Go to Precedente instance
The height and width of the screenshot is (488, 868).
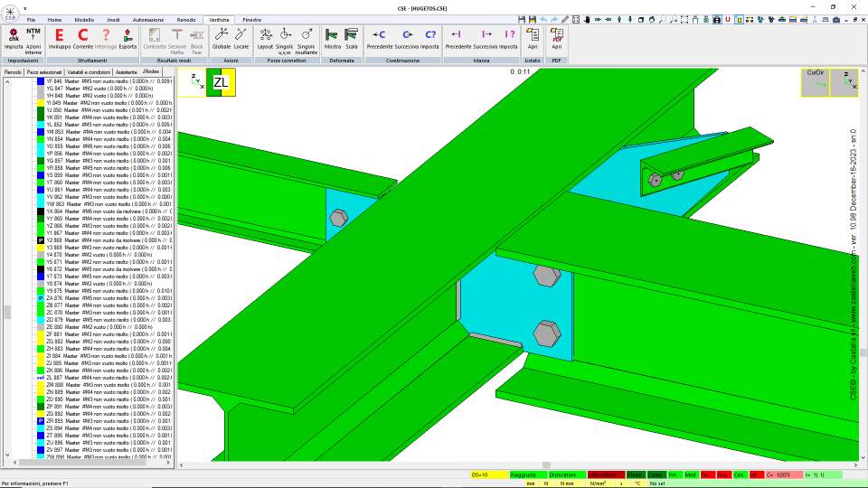[458, 39]
